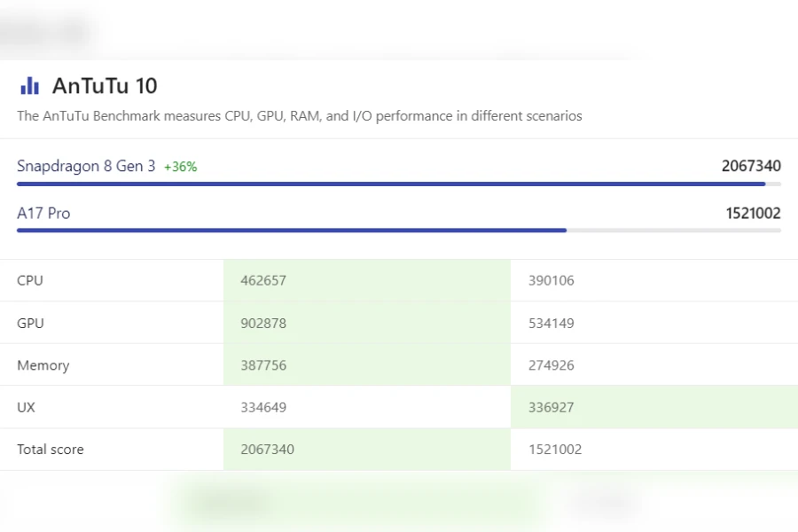The image size is (798, 532).
Task: Click the highlighted UX score 336927
Action: 552,407
